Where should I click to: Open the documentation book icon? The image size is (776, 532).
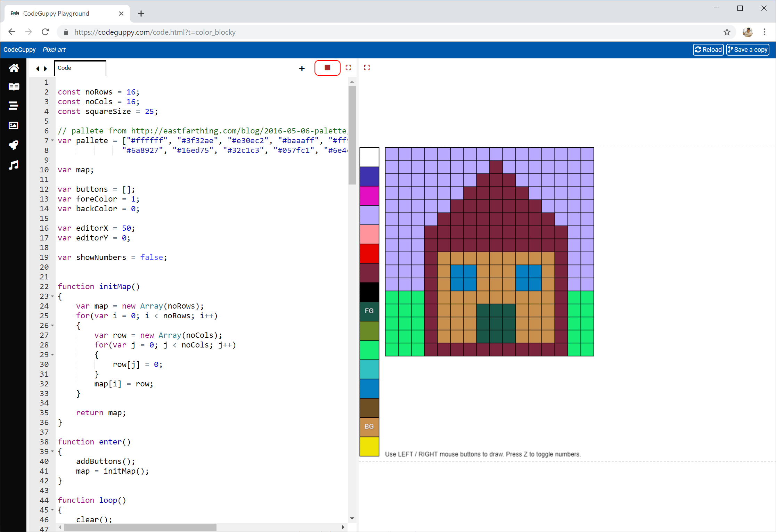tap(14, 87)
